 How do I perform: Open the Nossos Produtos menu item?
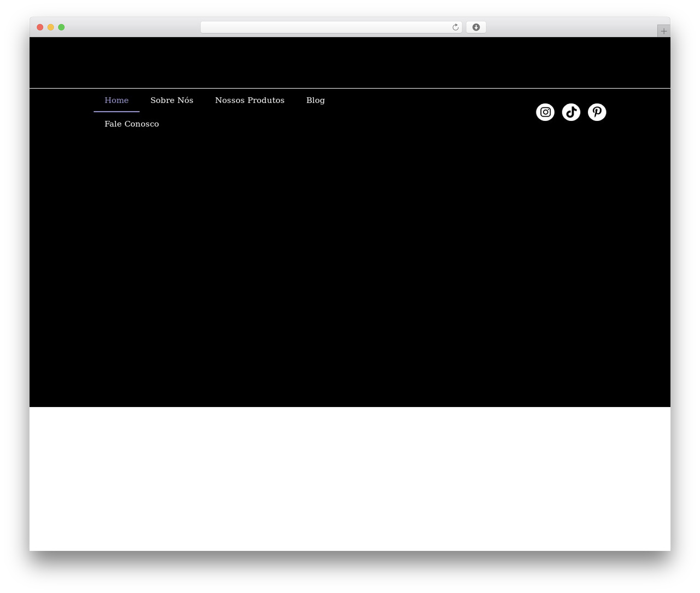pos(250,100)
